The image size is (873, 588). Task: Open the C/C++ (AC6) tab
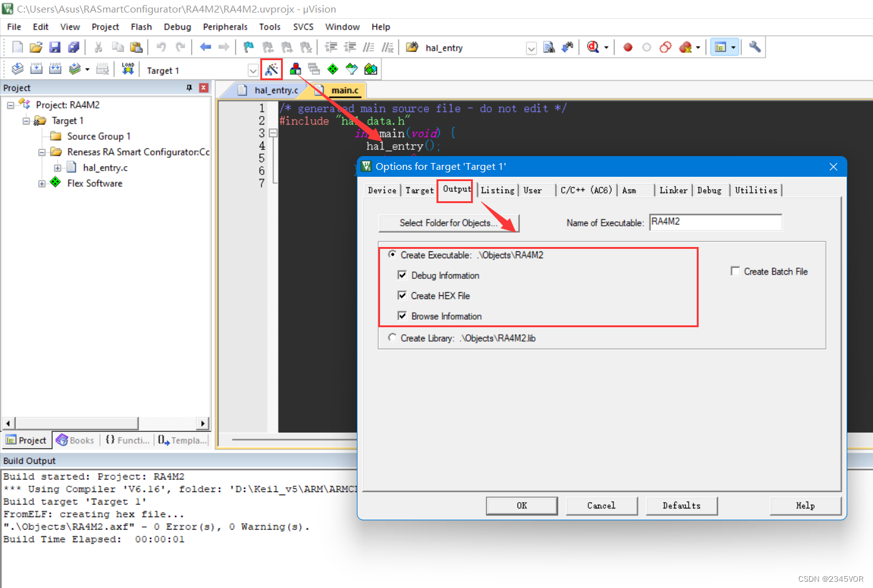point(586,191)
